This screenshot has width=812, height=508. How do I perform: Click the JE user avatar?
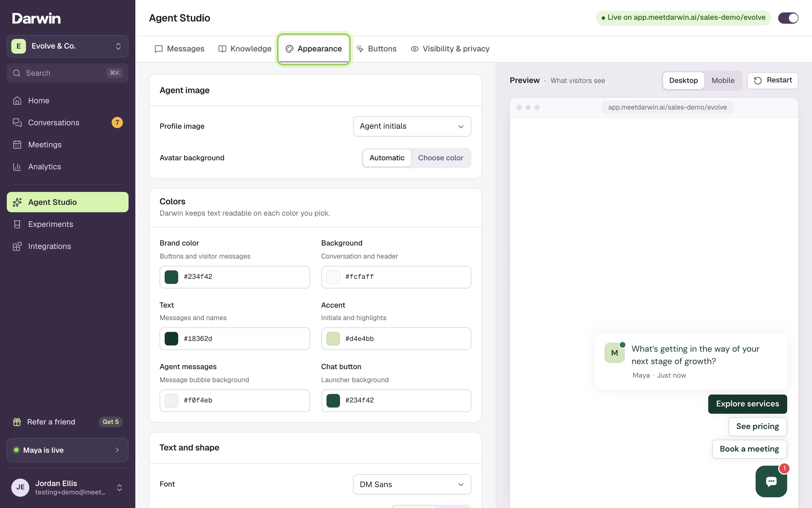click(20, 487)
